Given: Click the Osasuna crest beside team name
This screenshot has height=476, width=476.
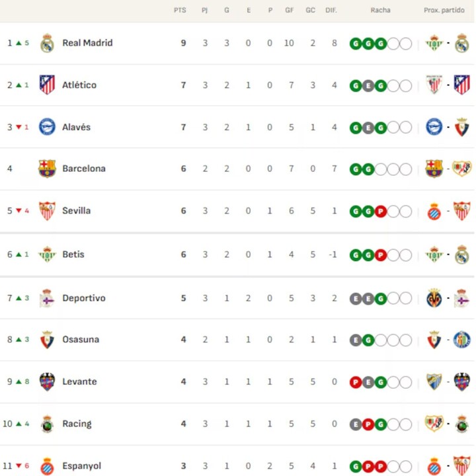Looking at the screenshot, I should (x=47, y=339).
